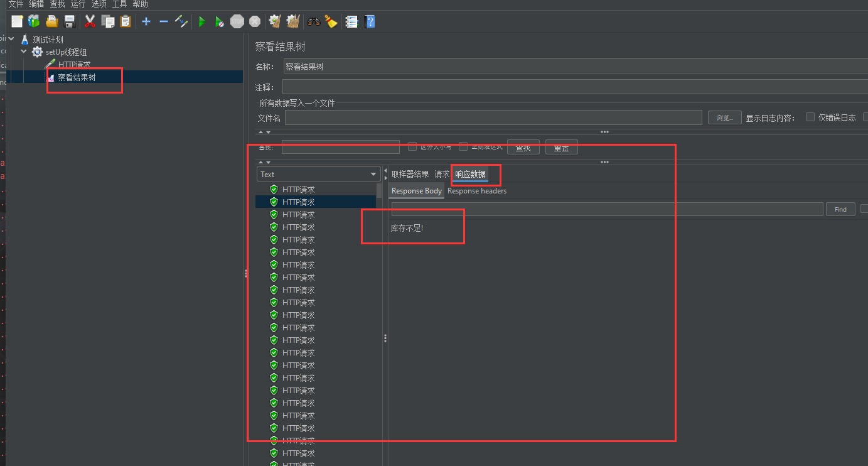868x466 pixels.
Task: Paste with the clipboard icon
Action: (126, 22)
